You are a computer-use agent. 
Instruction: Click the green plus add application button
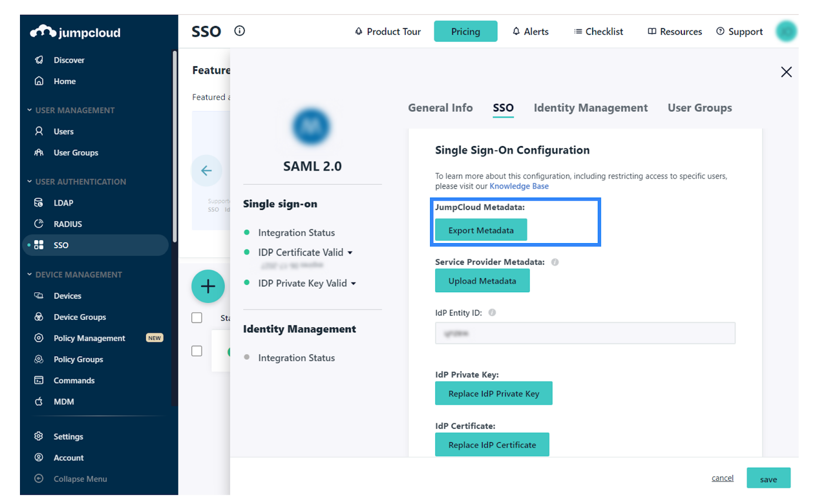tap(208, 286)
